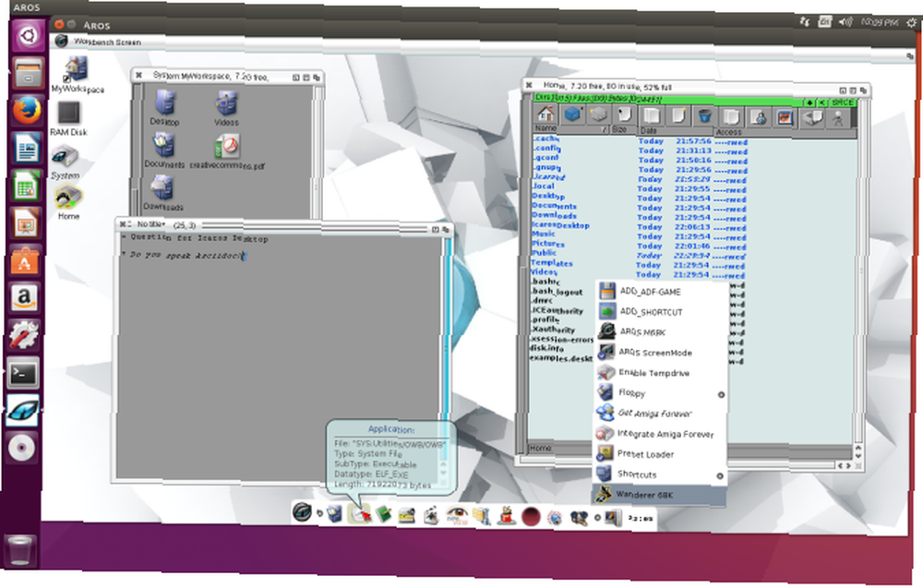Select AROS M68K in the popup menu
The height and width of the screenshot is (588, 923).
(x=661, y=332)
